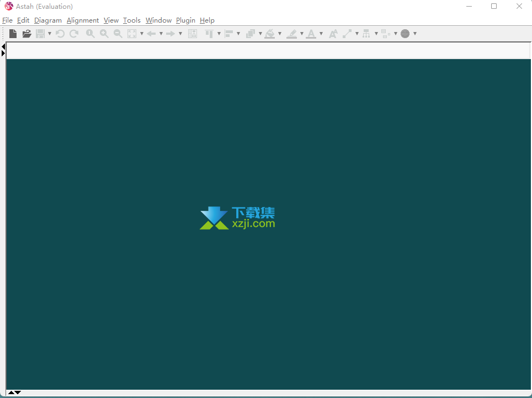Open the adjust size dropdown arrow
Viewport: 532px width, 398px height.
click(396, 34)
